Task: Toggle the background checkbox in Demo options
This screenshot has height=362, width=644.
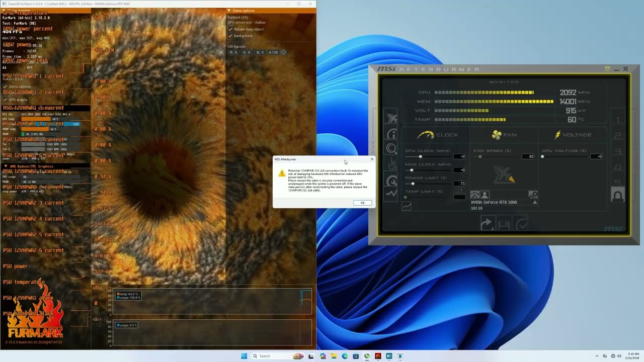Action: (230, 36)
